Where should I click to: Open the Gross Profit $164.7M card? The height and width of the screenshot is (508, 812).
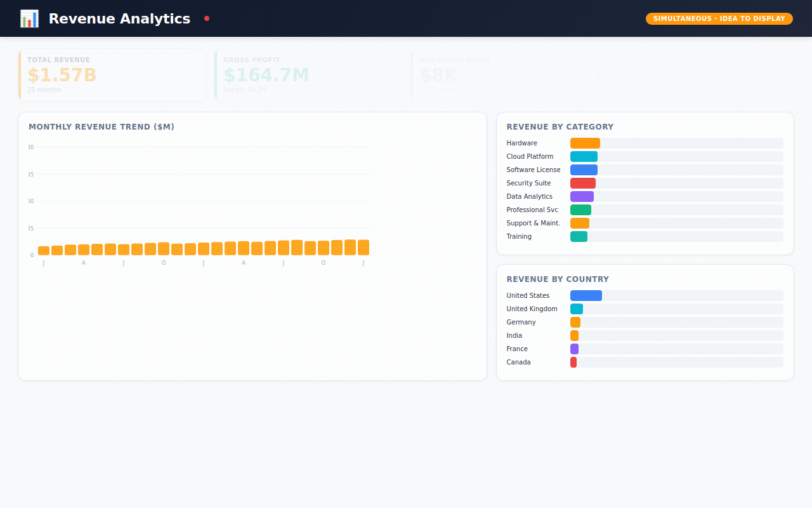[x=308, y=74]
